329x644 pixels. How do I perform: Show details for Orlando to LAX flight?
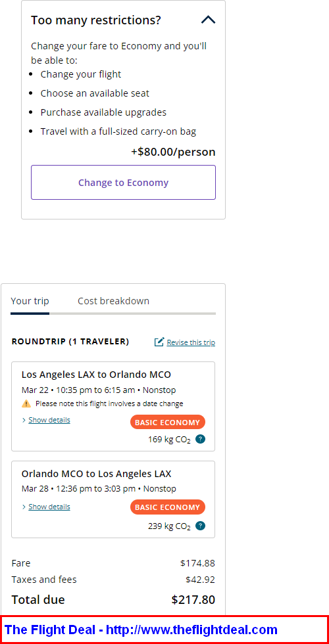click(49, 507)
